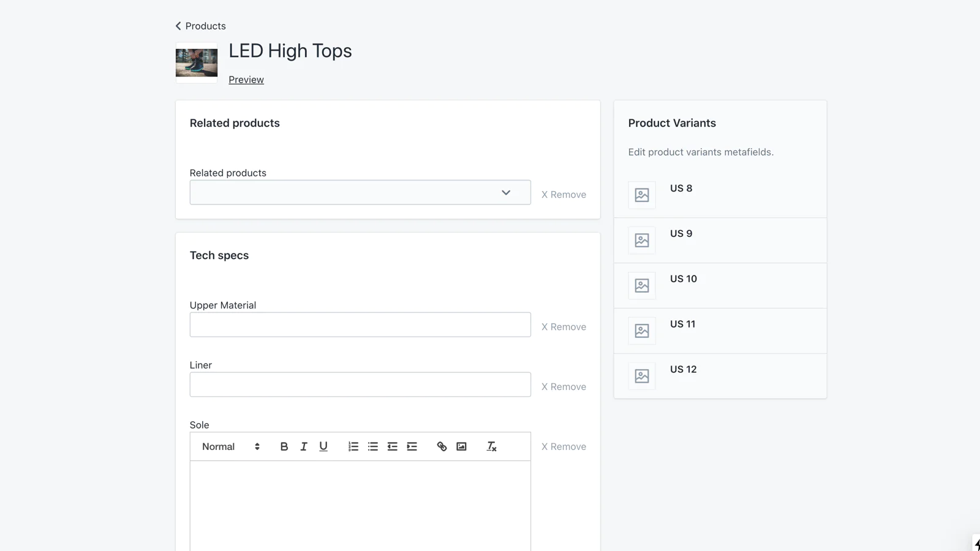
Task: Toggle italic formatting in Sole editor
Action: coord(304,447)
